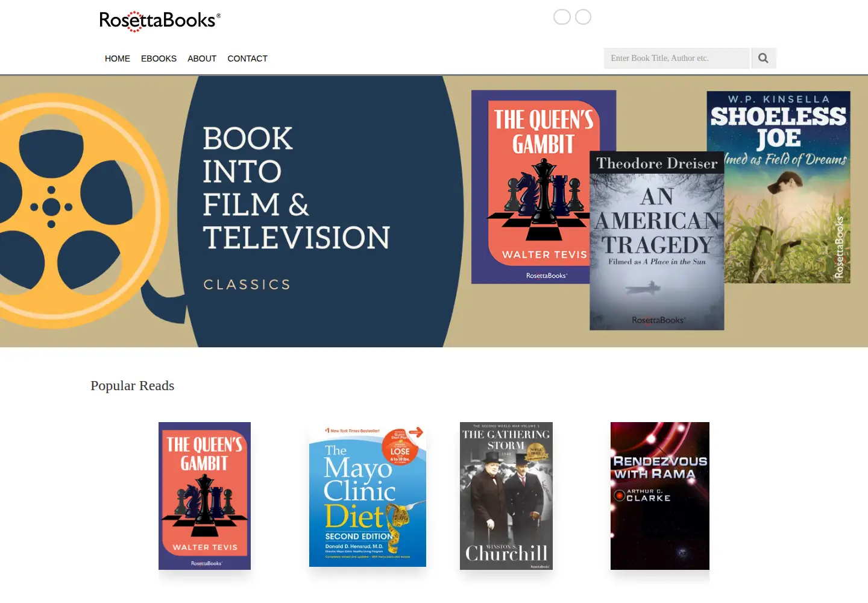This screenshot has width=868, height=603.
Task: Go to the EBOOKS page
Action: pyautogui.click(x=159, y=58)
